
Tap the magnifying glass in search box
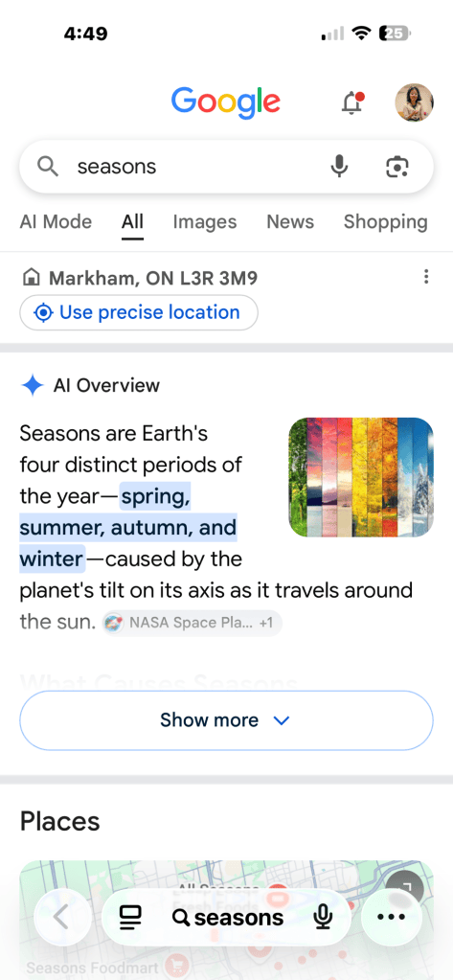(48, 167)
